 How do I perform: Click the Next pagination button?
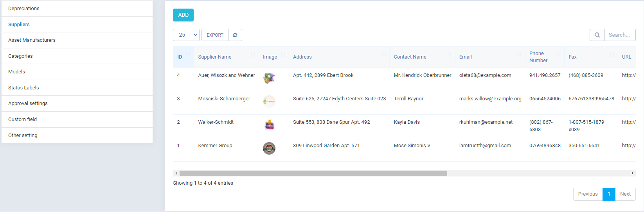(x=625, y=194)
